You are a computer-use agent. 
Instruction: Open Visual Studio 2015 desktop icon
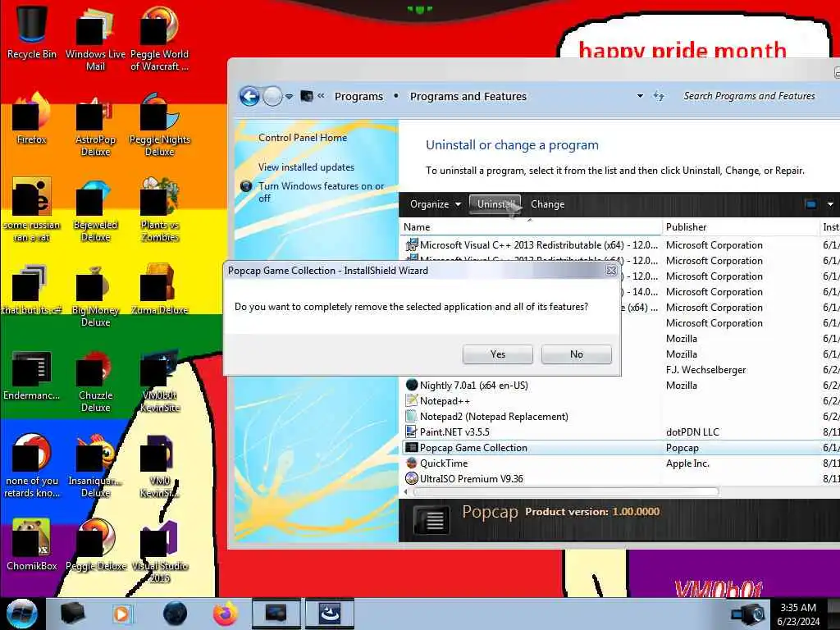coord(160,552)
